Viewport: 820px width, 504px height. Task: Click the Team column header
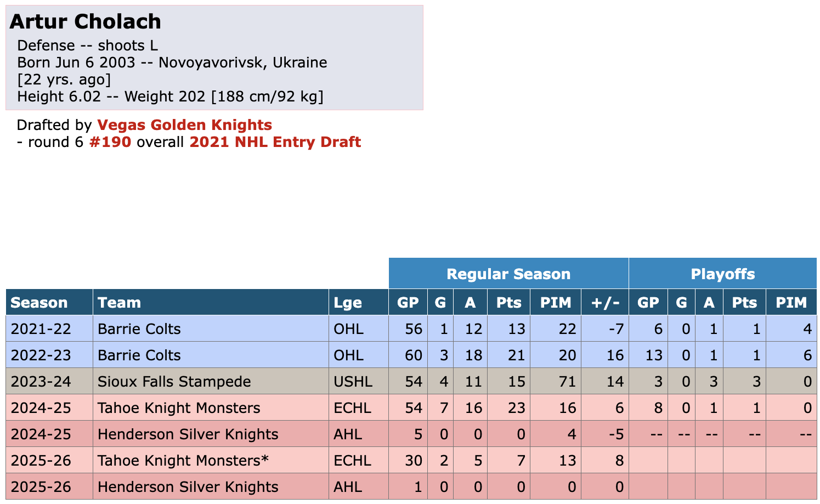point(120,303)
